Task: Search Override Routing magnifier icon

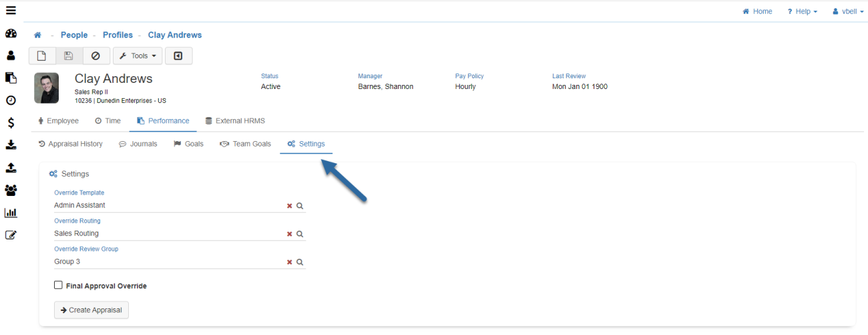Action: coord(300,234)
